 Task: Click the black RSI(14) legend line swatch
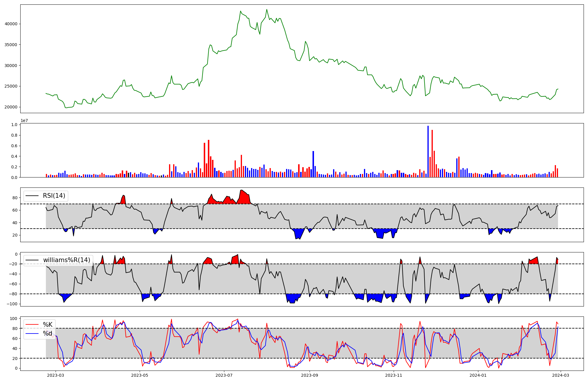32,196
